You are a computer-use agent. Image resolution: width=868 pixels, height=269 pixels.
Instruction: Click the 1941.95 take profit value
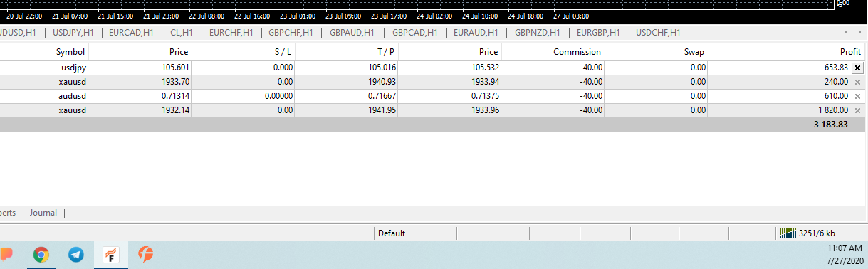[381, 110]
